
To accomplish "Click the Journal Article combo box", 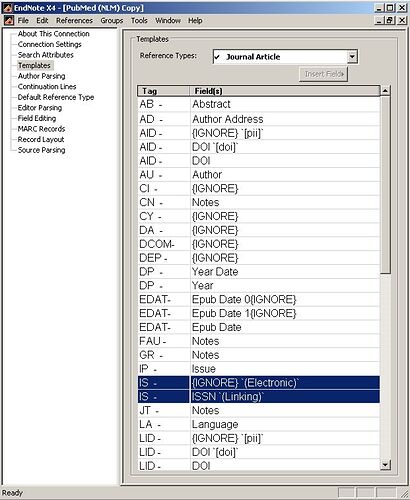I will [285, 57].
